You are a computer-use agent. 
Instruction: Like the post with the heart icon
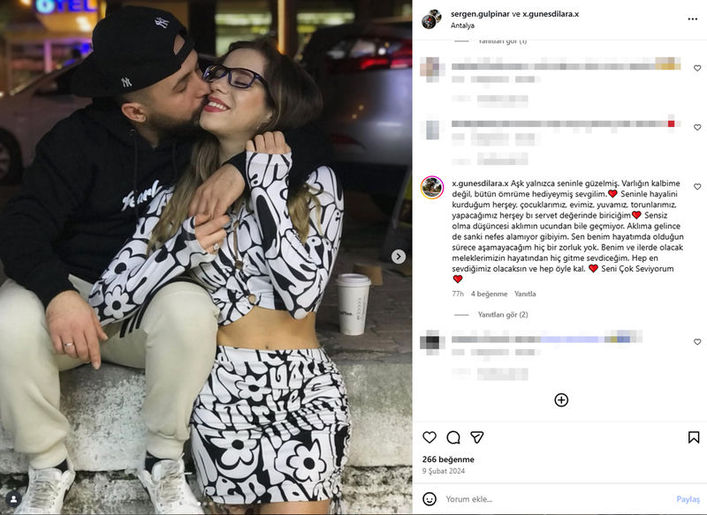tap(429, 437)
